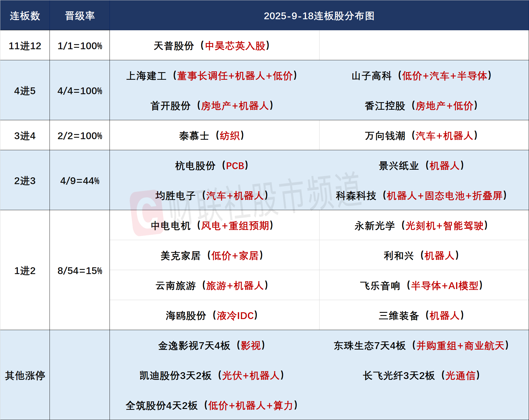Click the 长飞光纤3天2板 entry
The width and height of the screenshot is (529, 420).
422,375
